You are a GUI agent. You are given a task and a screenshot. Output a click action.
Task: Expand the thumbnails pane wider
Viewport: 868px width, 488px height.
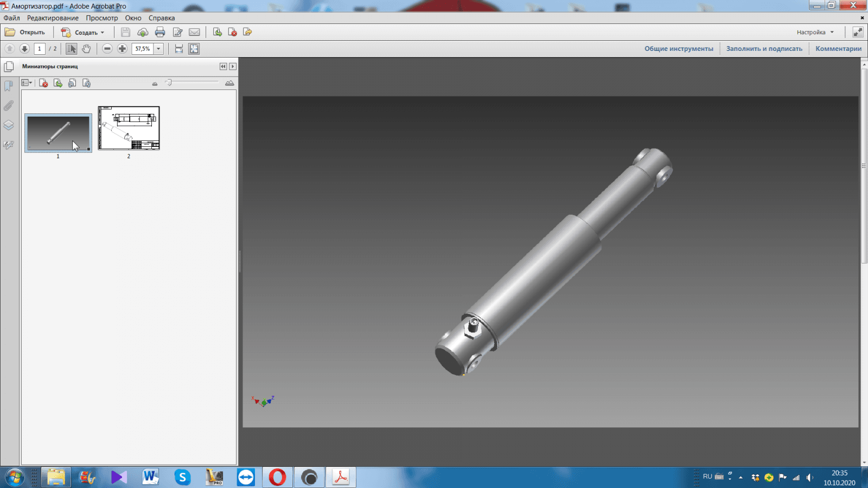click(233, 66)
